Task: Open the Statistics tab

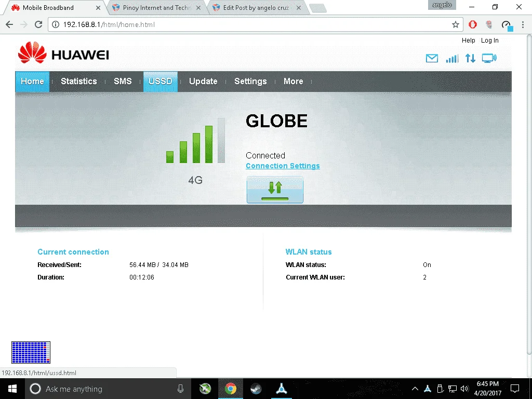Action: click(79, 82)
